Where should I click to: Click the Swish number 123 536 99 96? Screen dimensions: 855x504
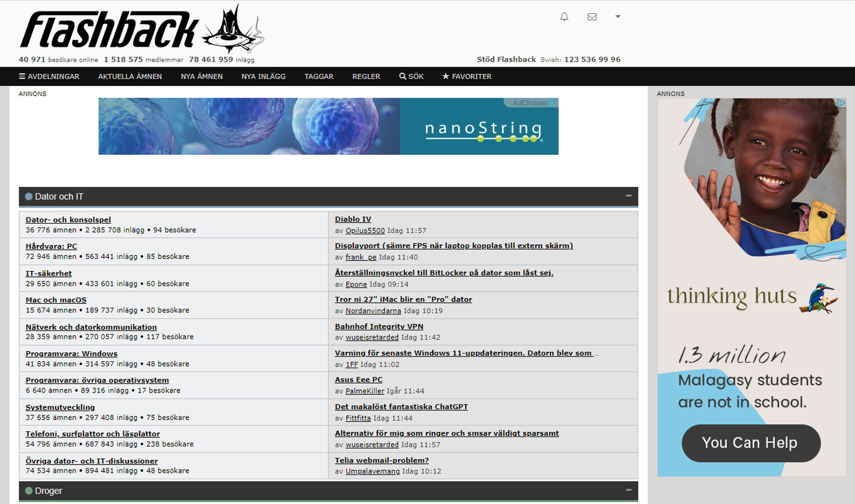pyautogui.click(x=592, y=59)
